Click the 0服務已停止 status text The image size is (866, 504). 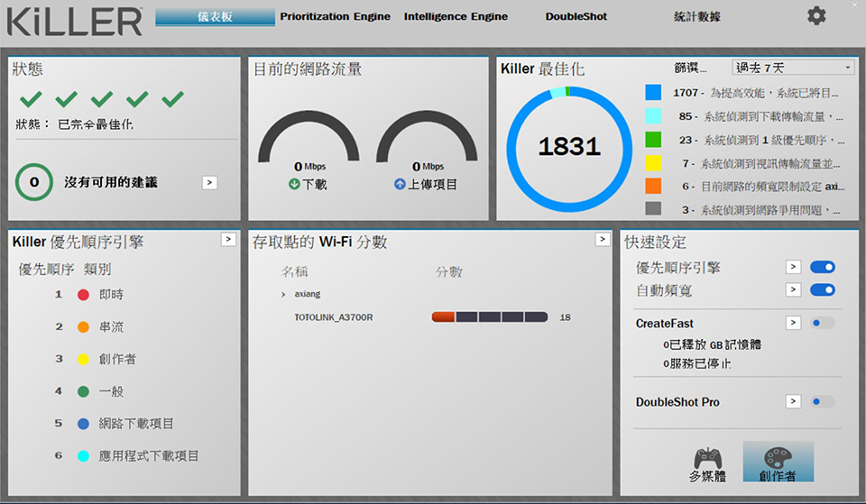coord(697,363)
